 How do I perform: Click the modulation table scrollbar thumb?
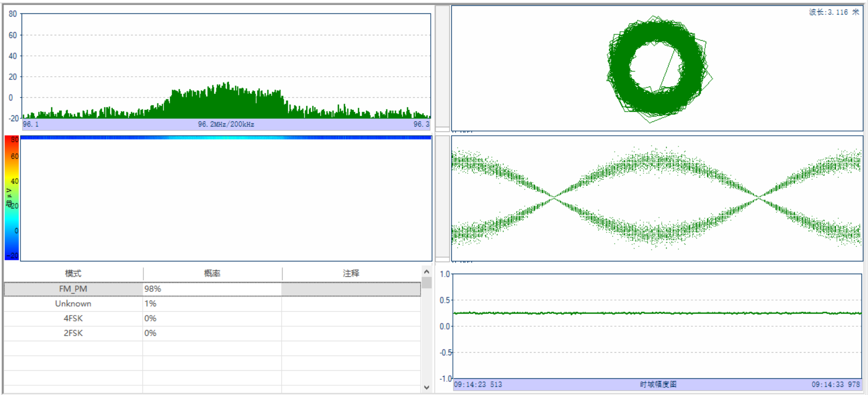pos(426,283)
